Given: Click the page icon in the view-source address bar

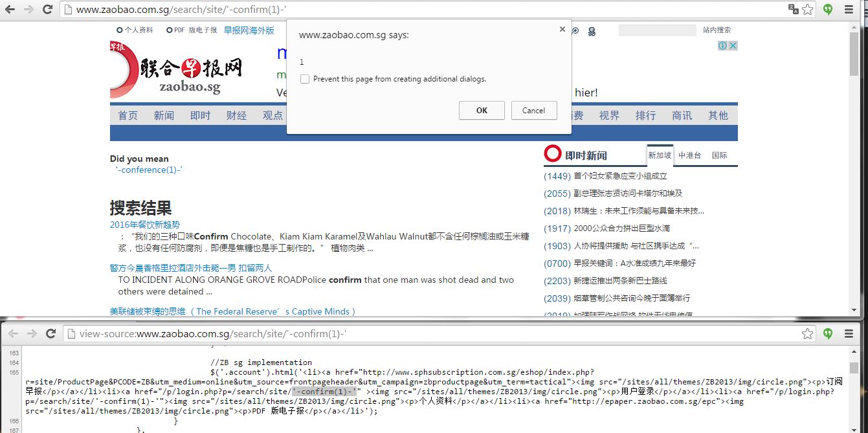Looking at the screenshot, I should [x=71, y=333].
